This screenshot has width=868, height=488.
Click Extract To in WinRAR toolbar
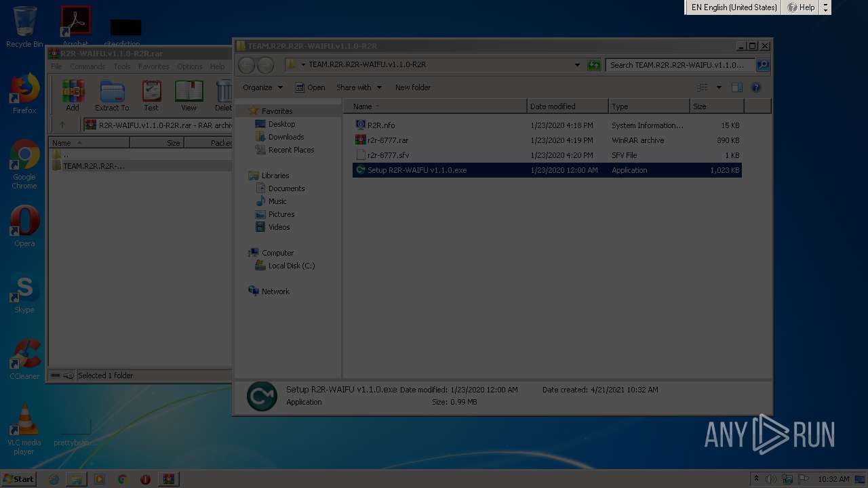pos(112,96)
